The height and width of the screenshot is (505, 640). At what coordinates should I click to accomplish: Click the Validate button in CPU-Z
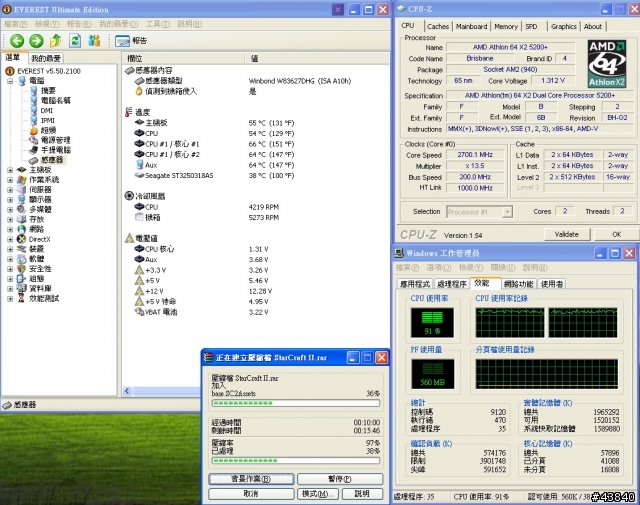point(567,234)
